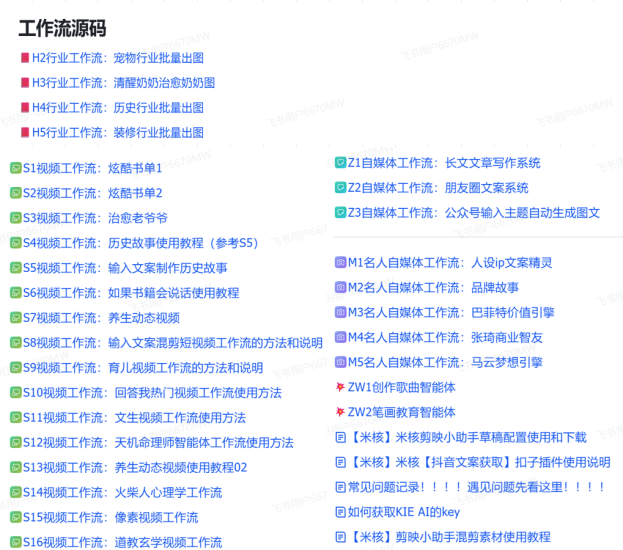
Task: Click the purple icon beside M4名人自媒体工作流
Action: tap(341, 337)
